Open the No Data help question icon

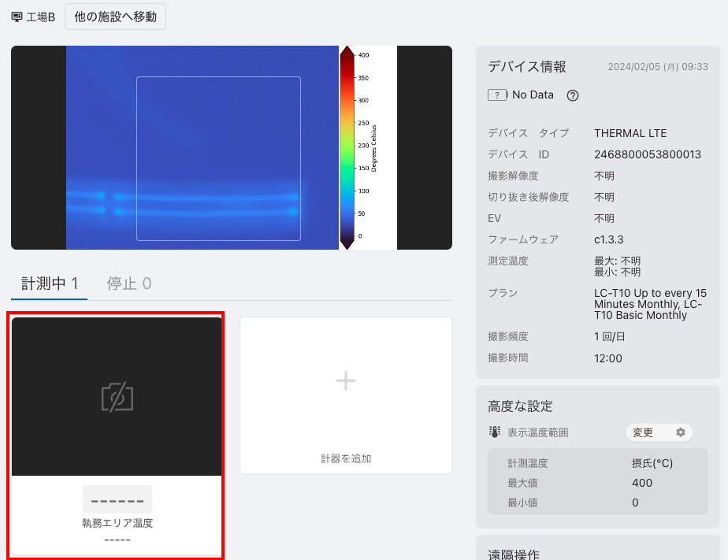coord(573,95)
